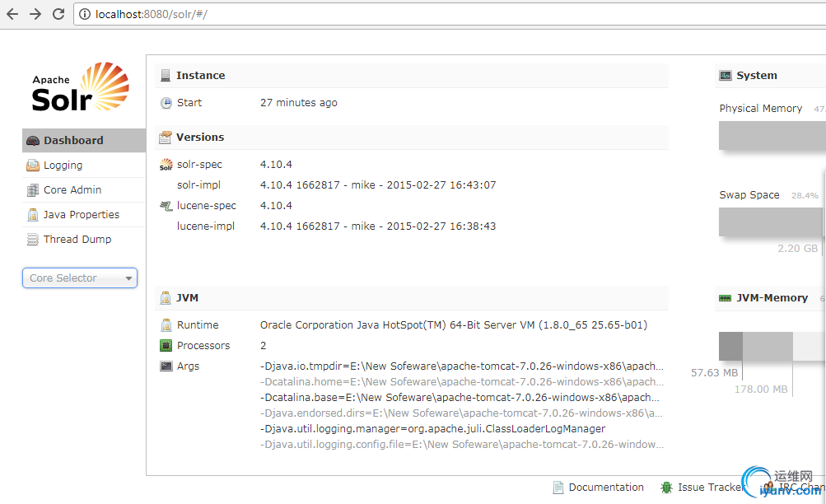Click the Runtime row icon
The height and width of the screenshot is (504, 826).
point(166,325)
